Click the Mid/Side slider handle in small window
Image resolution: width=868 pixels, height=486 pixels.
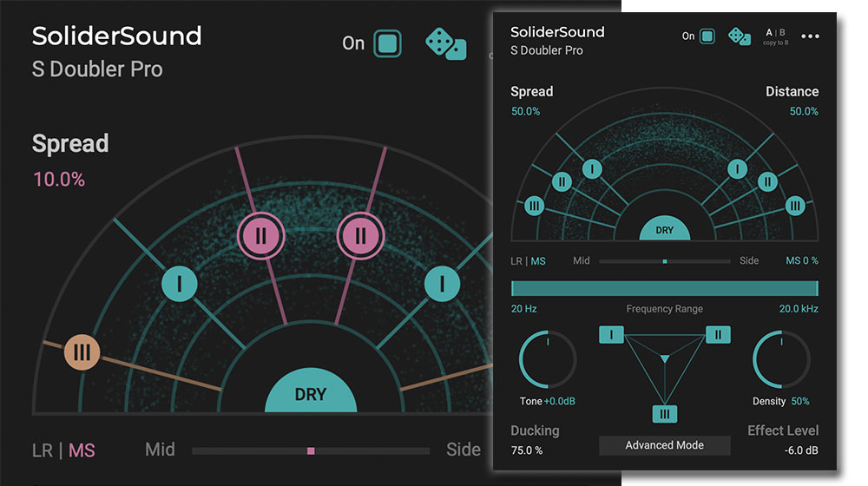coord(665,261)
